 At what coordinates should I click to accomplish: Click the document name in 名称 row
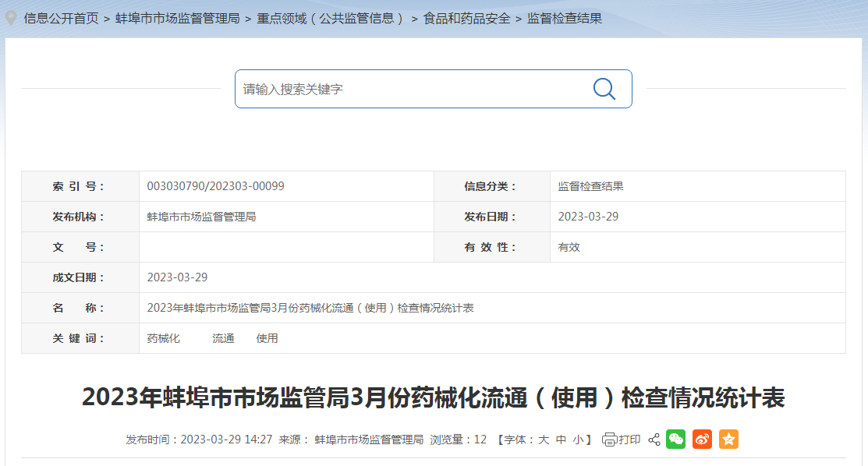pyautogui.click(x=310, y=308)
